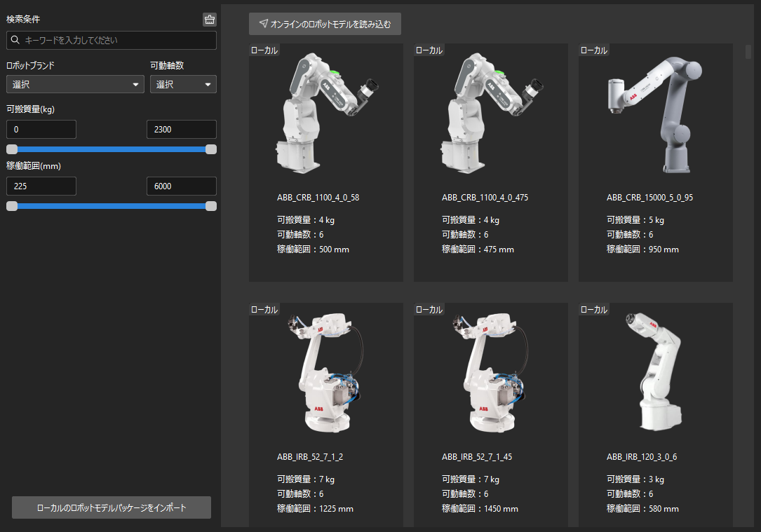Click the paper plane icon on online button
Viewport: 761px width, 532px height.
[263, 24]
